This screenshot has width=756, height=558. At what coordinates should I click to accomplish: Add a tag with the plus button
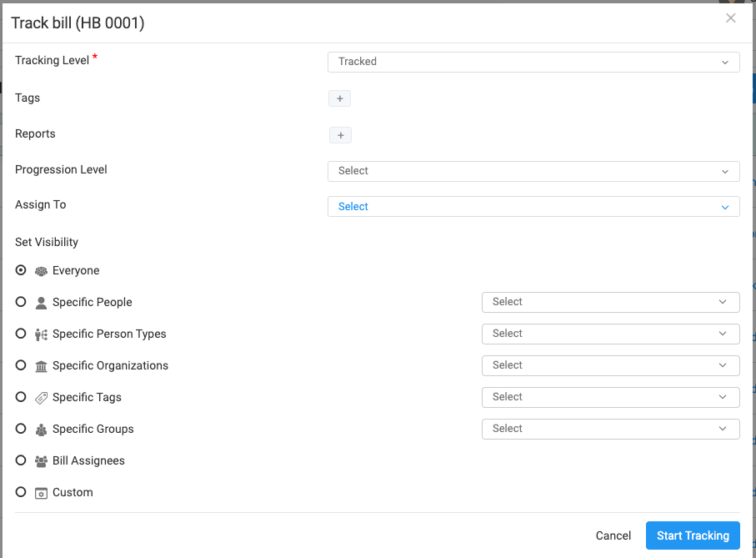[339, 98]
